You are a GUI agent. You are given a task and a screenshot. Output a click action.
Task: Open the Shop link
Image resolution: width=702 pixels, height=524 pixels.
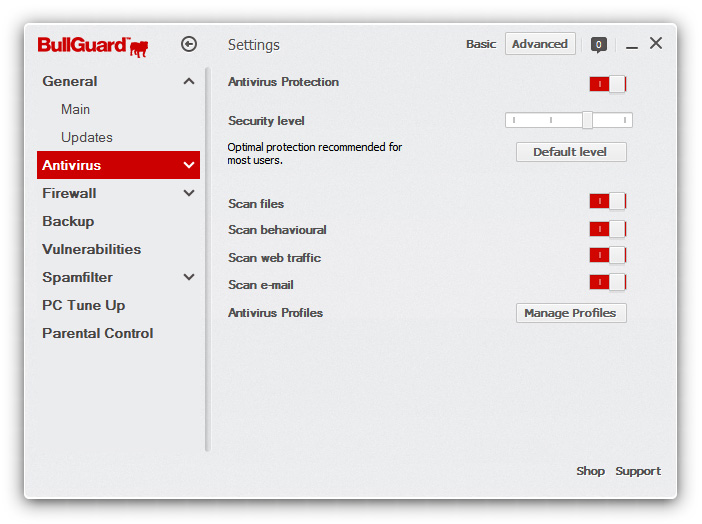[x=590, y=471]
